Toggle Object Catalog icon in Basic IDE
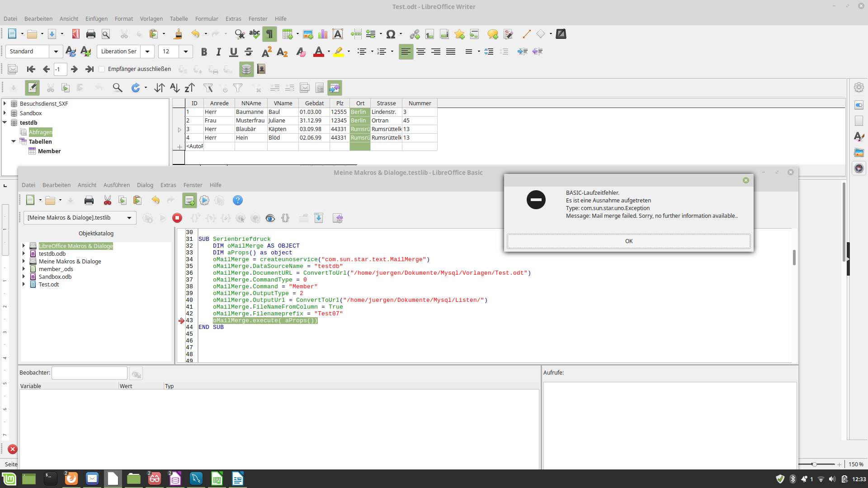 (189, 200)
